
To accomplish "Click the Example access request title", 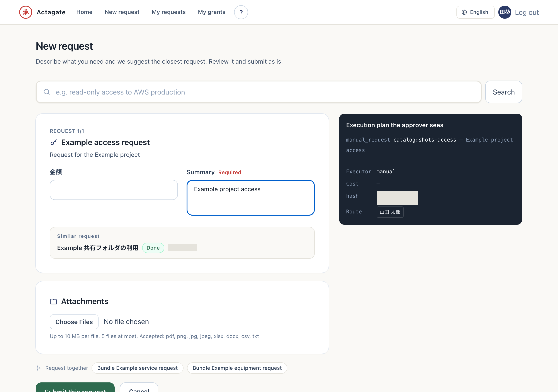I will pyautogui.click(x=105, y=142).
